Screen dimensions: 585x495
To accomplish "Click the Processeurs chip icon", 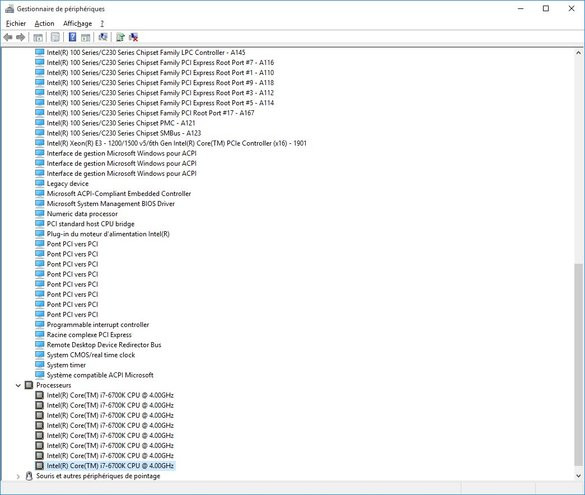I will 29,385.
